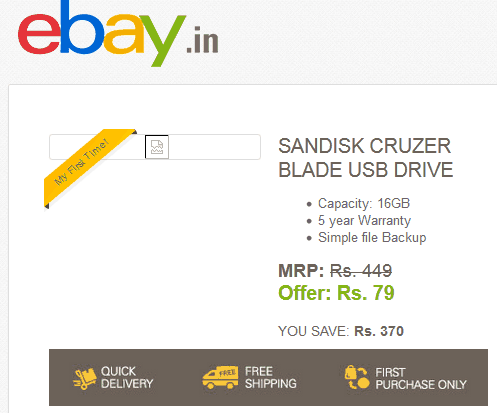This screenshot has width=497, height=413.
Task: Click the first purchase shopping bag icon
Action: pos(357,377)
